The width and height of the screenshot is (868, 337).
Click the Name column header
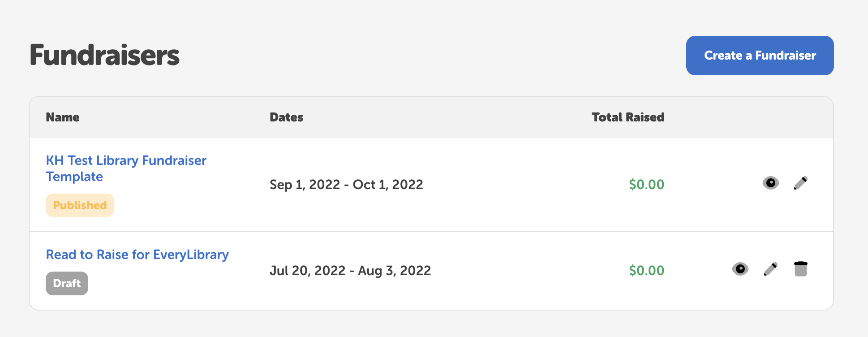pos(63,117)
